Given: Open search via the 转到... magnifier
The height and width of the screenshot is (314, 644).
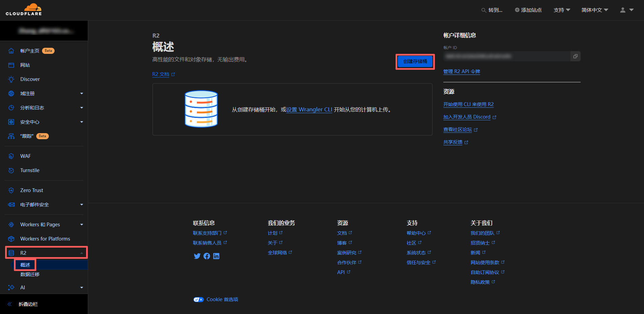Looking at the screenshot, I should [x=483, y=10].
